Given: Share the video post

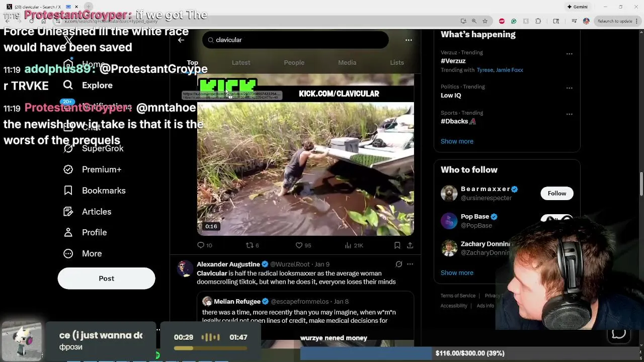Looking at the screenshot, I should tap(410, 245).
